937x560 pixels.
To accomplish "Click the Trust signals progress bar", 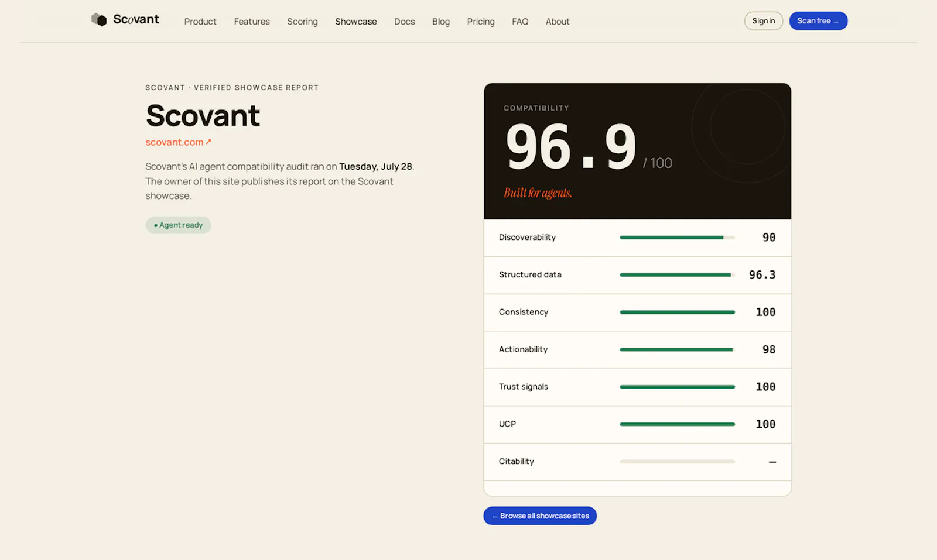I will pos(677,387).
